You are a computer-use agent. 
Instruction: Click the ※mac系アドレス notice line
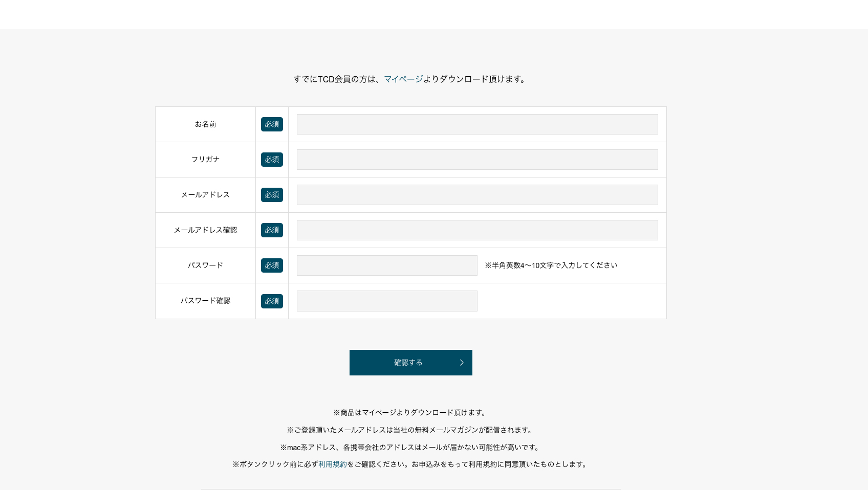pos(411,448)
